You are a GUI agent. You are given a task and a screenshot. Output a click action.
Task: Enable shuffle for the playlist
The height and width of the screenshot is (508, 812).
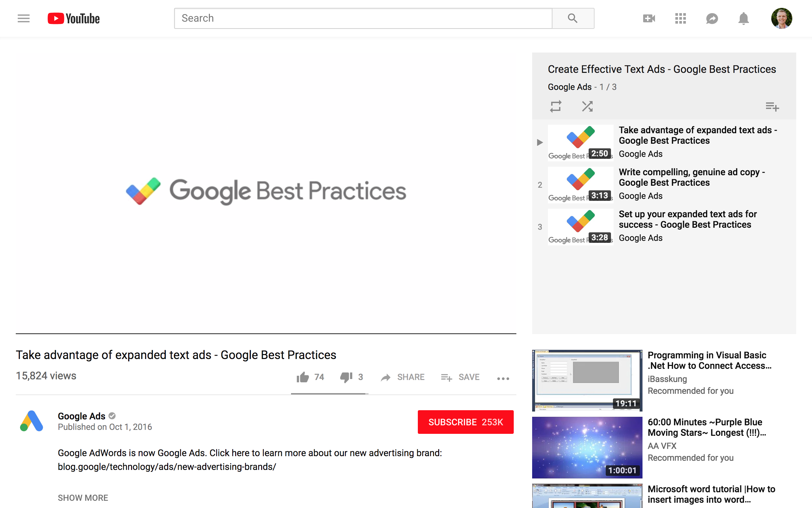[587, 106]
